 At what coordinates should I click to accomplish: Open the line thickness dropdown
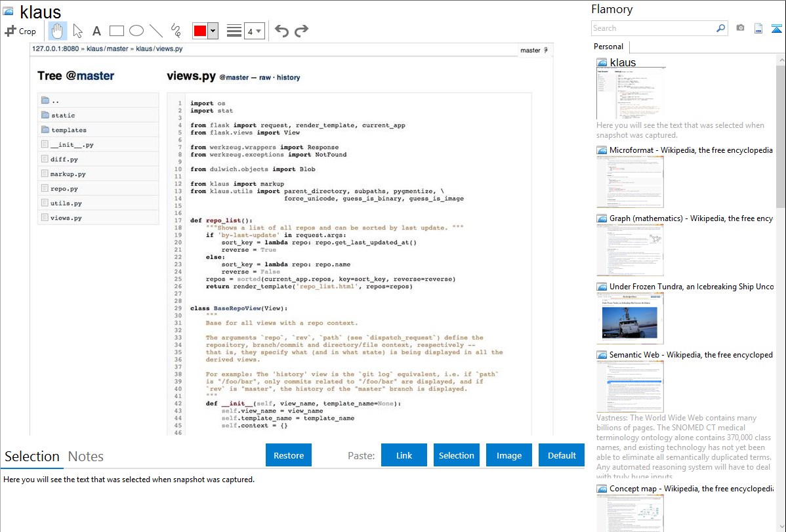(x=254, y=31)
